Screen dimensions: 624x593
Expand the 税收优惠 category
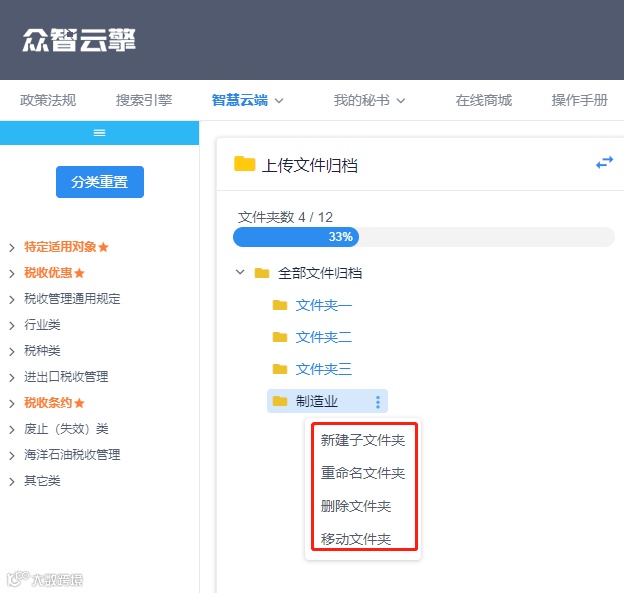coord(12,273)
